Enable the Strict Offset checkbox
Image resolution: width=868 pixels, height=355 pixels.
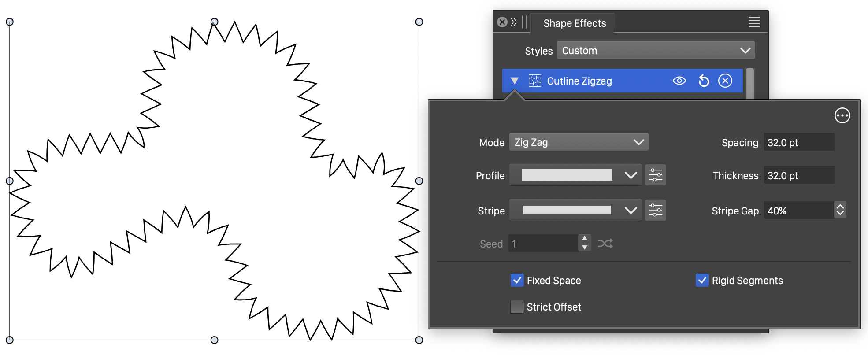(x=517, y=307)
